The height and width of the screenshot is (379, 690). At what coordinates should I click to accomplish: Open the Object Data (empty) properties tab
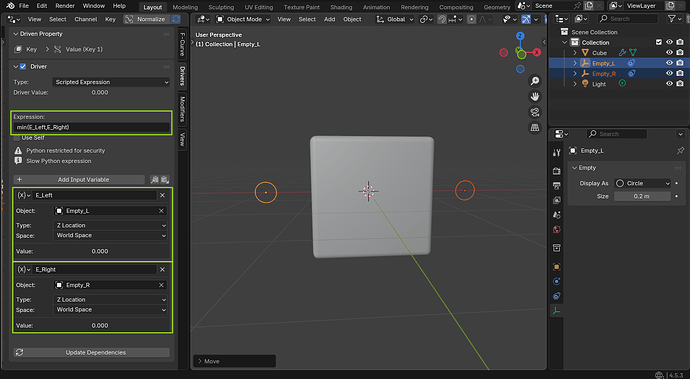coord(557,311)
